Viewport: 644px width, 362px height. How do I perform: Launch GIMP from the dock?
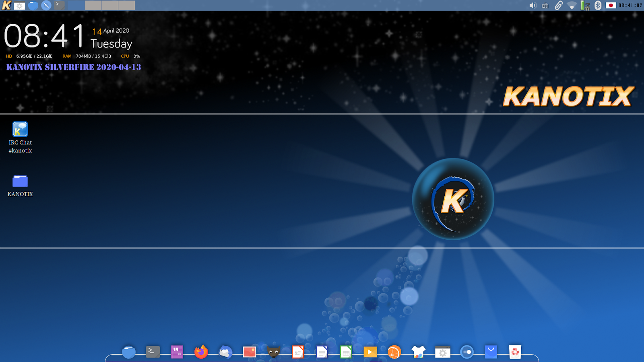pyautogui.click(x=274, y=352)
